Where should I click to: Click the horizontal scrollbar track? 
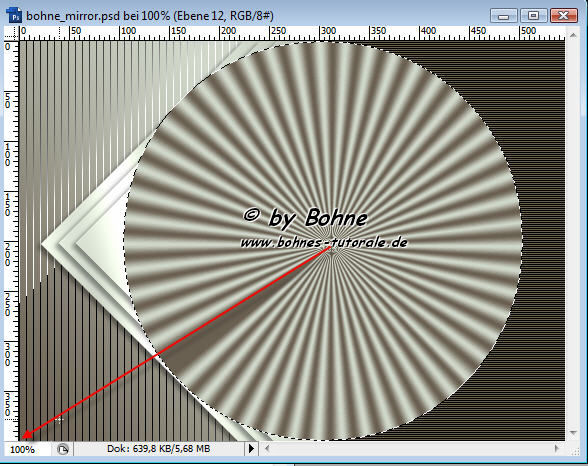pyautogui.click(x=411, y=448)
